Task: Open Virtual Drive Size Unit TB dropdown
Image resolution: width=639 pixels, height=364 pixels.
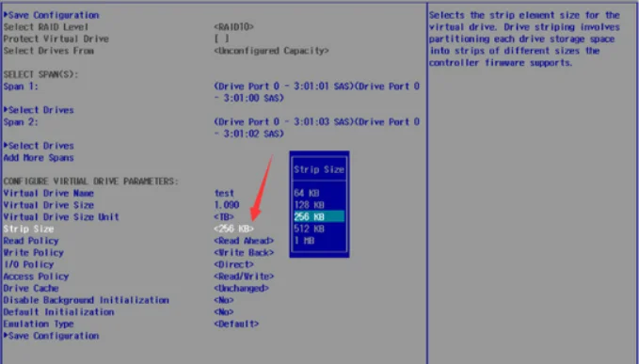Action: tap(224, 216)
